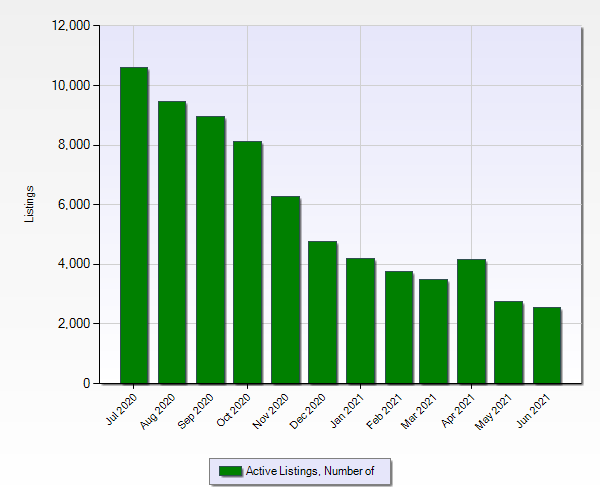Click the 'Listings' y-axis title

(x=30, y=204)
